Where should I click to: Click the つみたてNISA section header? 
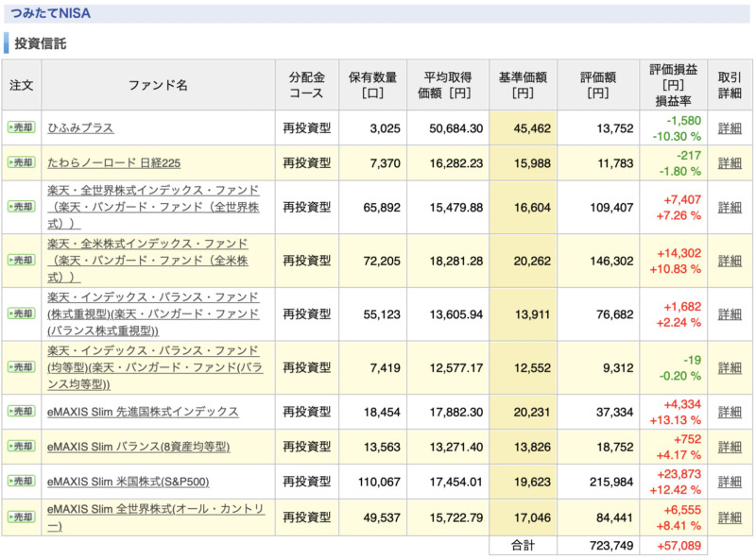51,13
